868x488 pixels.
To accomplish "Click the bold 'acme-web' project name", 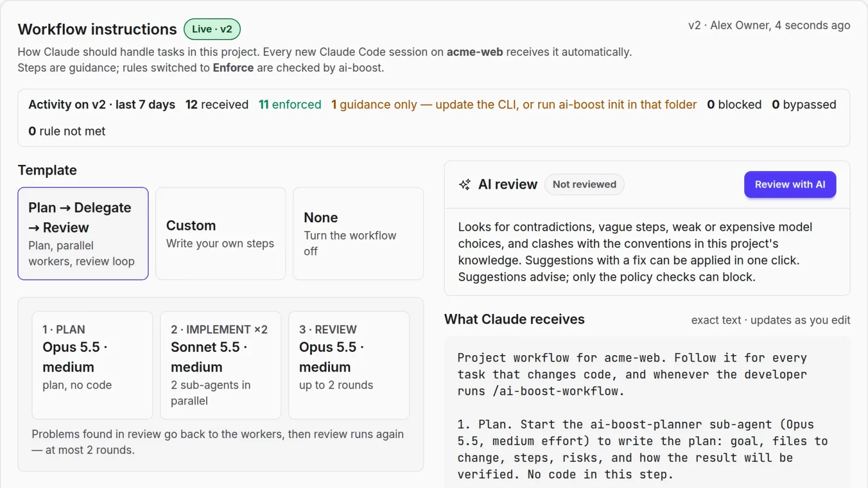I will [x=475, y=52].
